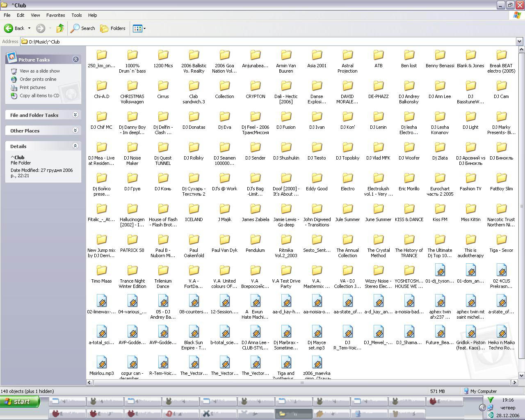Click Copy all items to CD link
The image size is (525, 420).
click(x=39, y=96)
